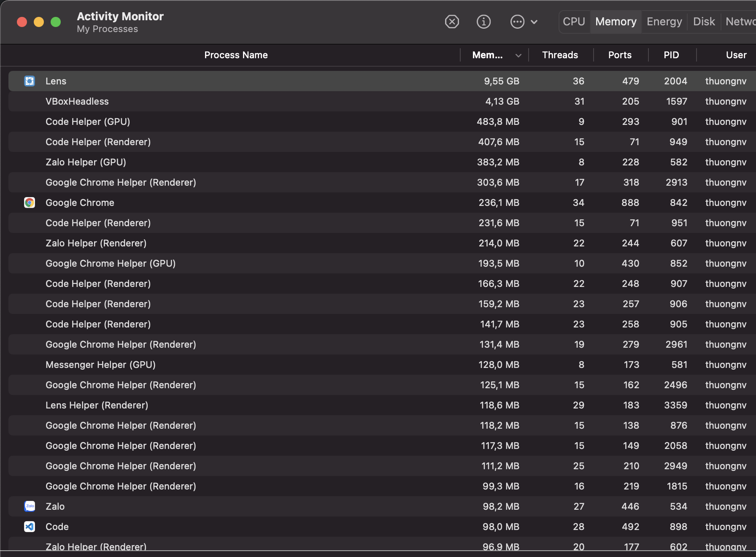
Task: Sort by the User column header
Action: click(x=736, y=55)
